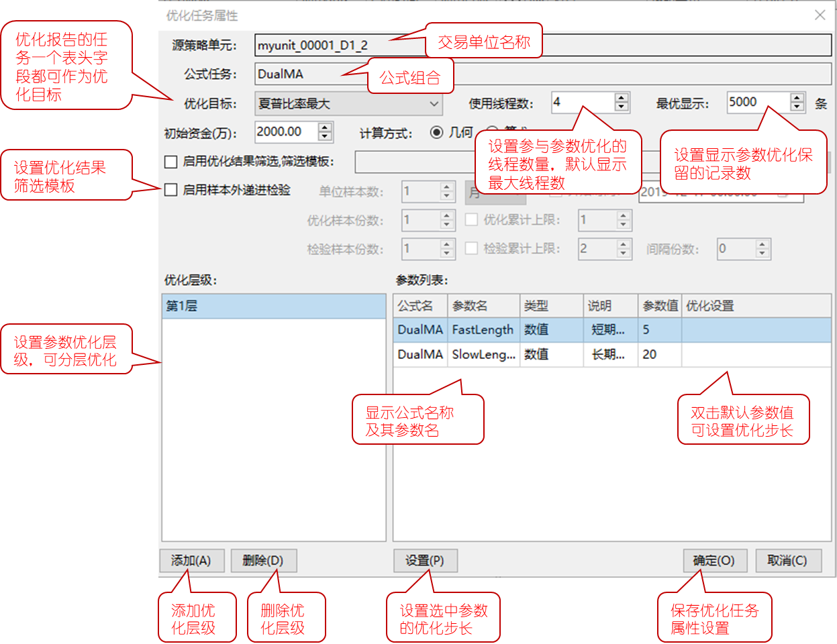Screen dimensions: 837x644
Task: Increase 使用线程数 with the up arrow
Action: pos(622,98)
